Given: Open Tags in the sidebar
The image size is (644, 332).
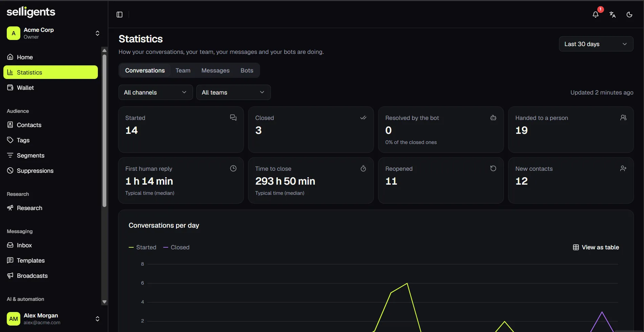Looking at the screenshot, I should click(50, 140).
